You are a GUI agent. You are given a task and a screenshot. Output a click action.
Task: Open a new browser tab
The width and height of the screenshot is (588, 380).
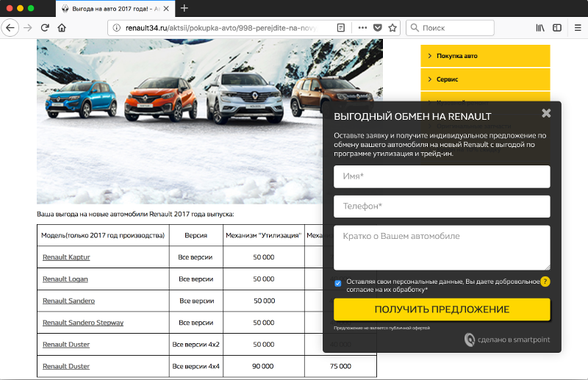pyautogui.click(x=184, y=8)
